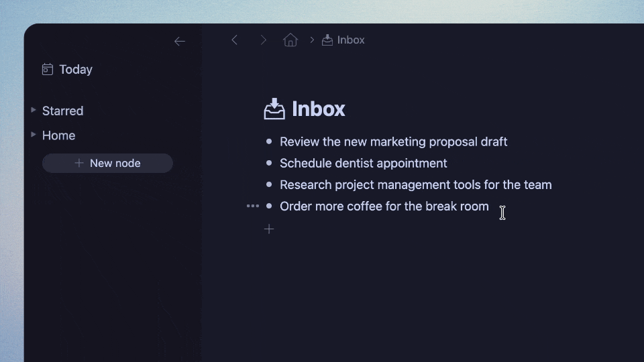
Task: Collapse the sidebar with the left arrow
Action: 179,42
